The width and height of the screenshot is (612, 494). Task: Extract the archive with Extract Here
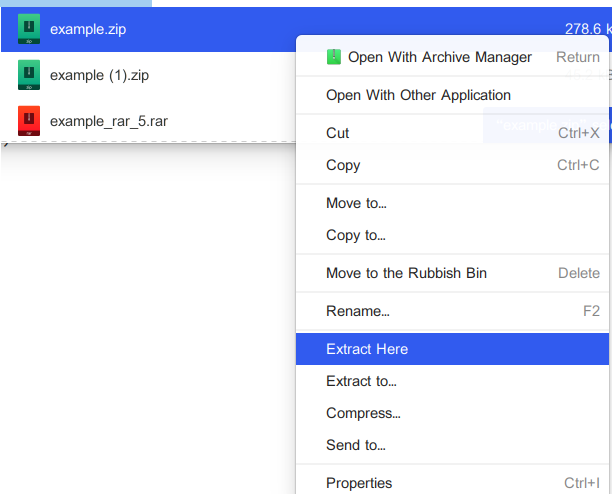pos(367,349)
